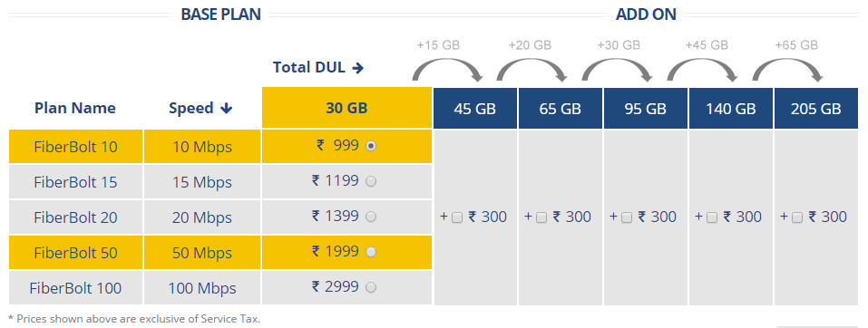
Task: Check the 95 GB add-on ₹ 300 checkbox
Action: tap(627, 218)
